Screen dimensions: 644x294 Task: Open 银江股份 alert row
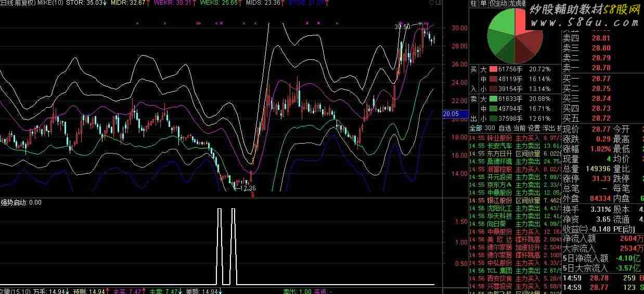pyautogui.click(x=515, y=200)
